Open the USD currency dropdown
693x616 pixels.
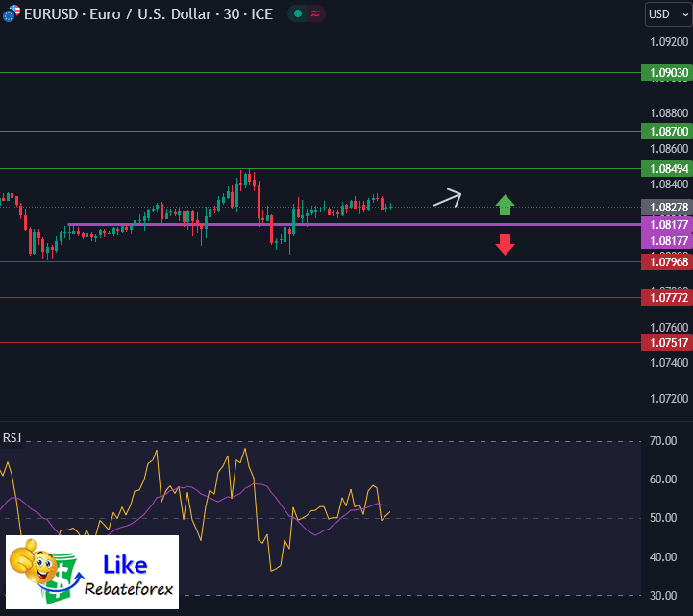point(669,14)
